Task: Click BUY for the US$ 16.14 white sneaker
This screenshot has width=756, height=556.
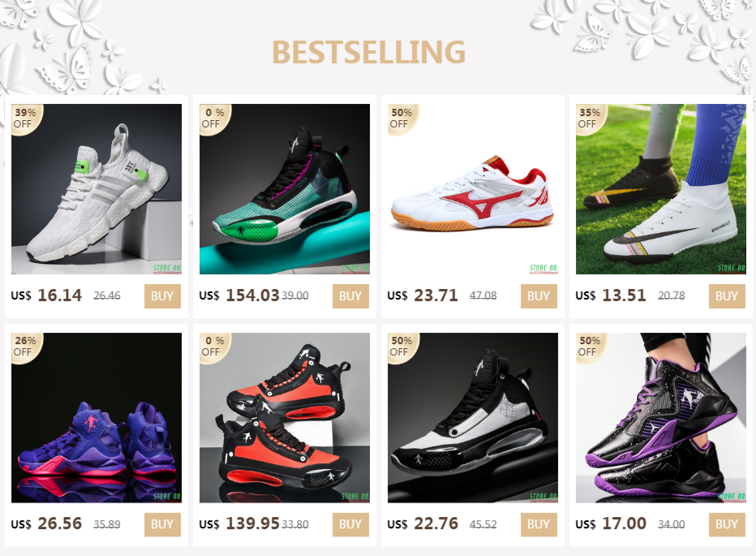Action: (x=162, y=296)
